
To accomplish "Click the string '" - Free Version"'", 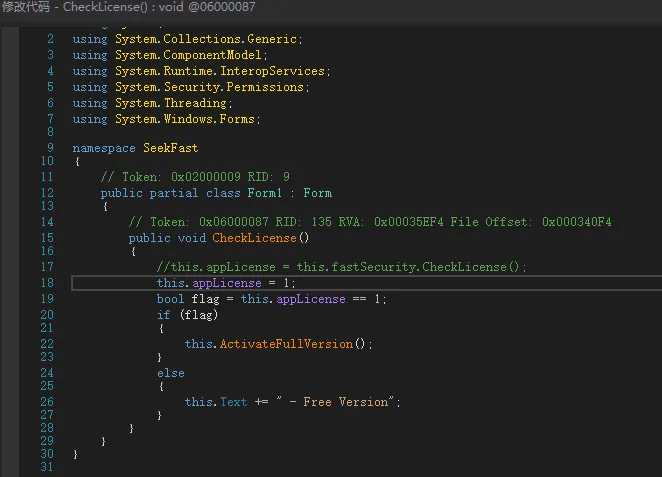I will 335,401.
